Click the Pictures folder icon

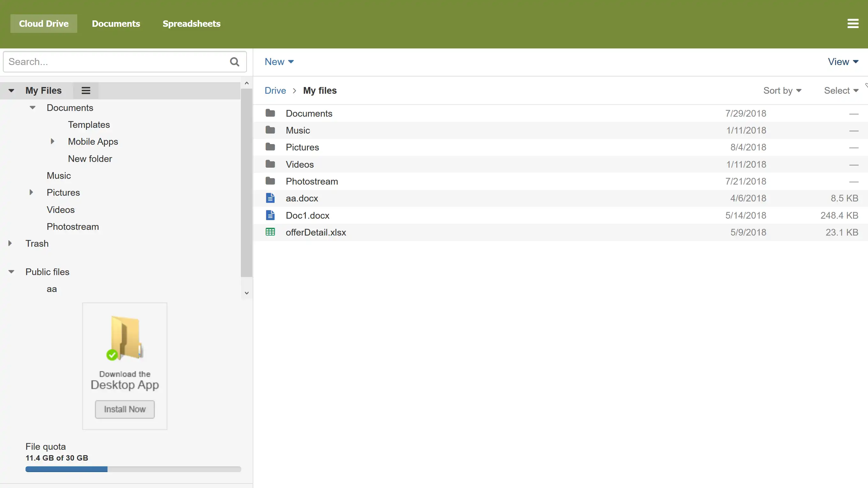[x=270, y=147]
